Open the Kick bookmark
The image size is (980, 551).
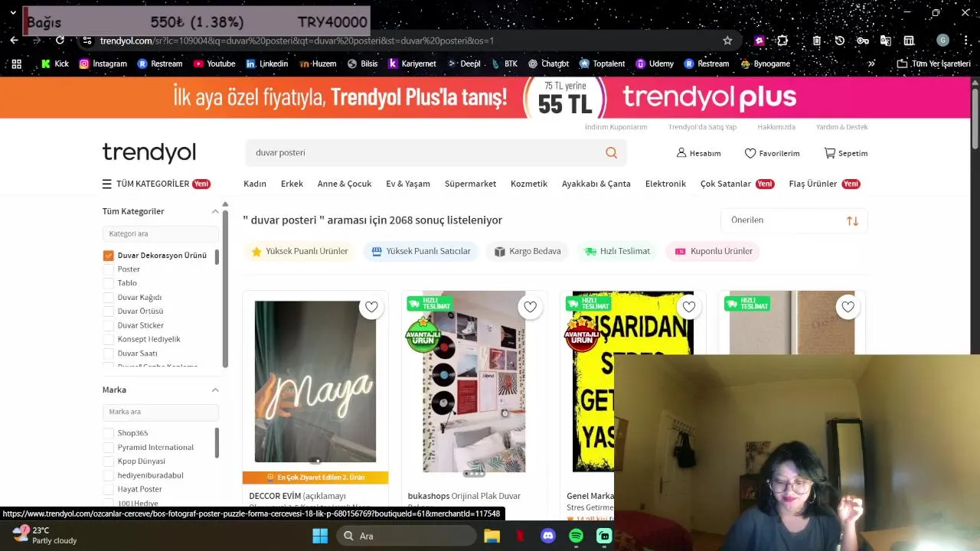click(55, 64)
